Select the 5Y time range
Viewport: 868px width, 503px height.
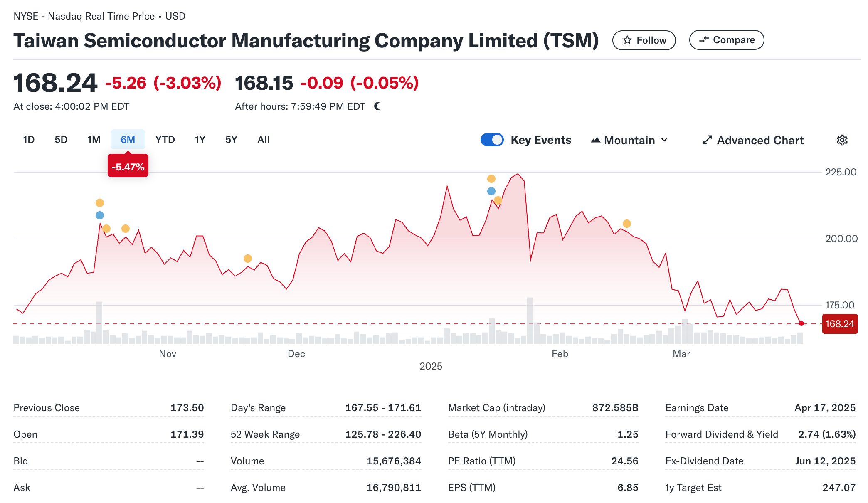(231, 140)
